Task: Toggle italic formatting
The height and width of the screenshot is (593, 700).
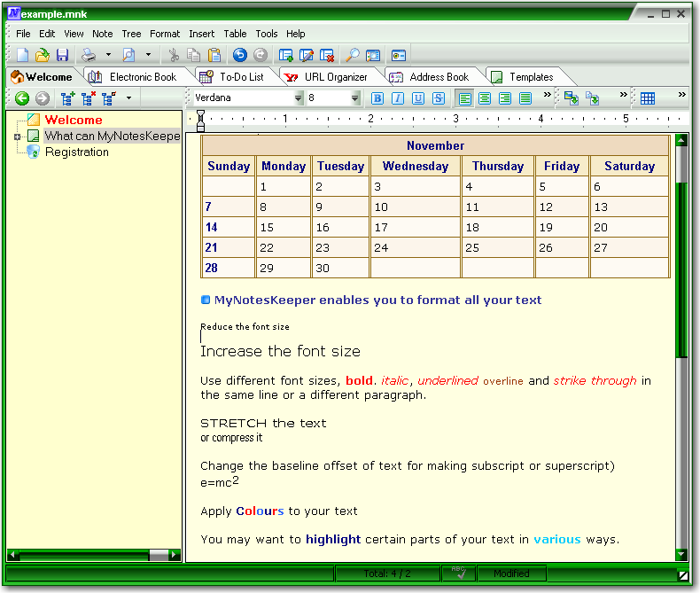Action: 398,98
